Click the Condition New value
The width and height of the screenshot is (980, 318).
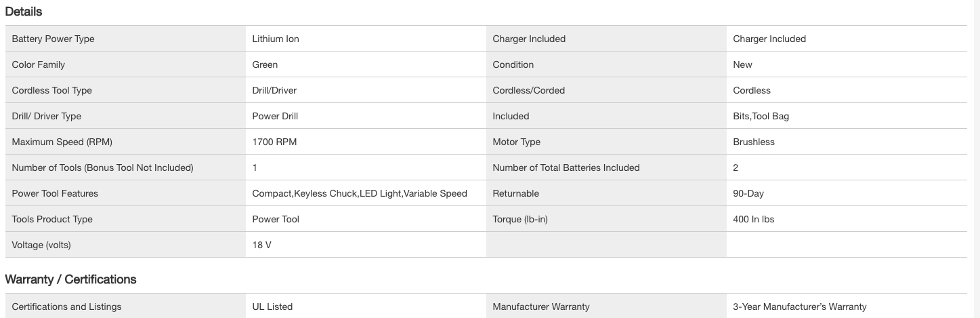(x=742, y=64)
